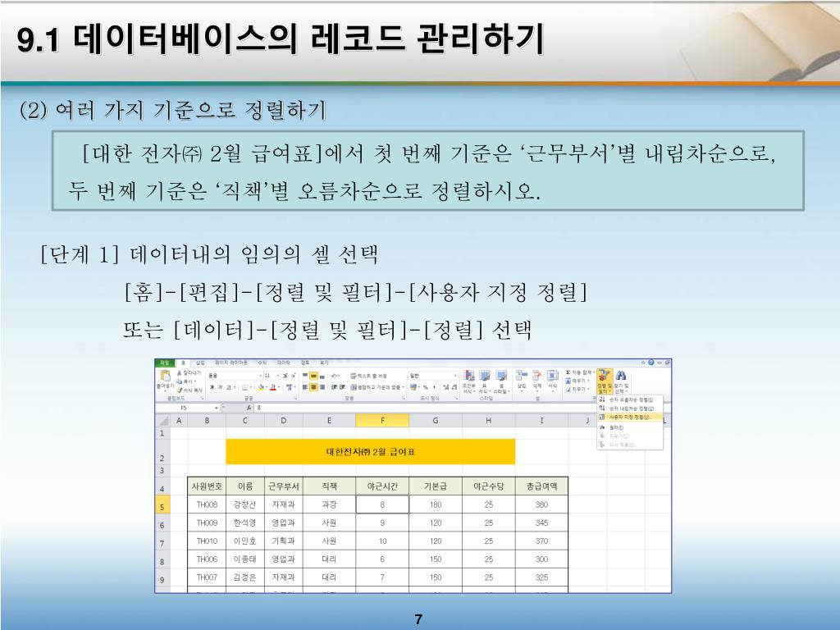
Task: Open the green File (파일) tab
Action: 164,363
